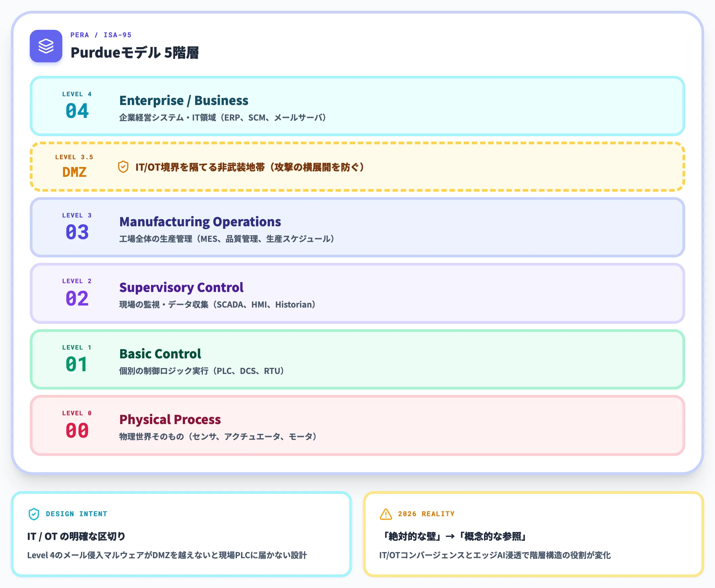Screen dimensions: 715x588
Task: Click the IT/OT境界を隔てる非武装地帯 text
Action: (250, 167)
